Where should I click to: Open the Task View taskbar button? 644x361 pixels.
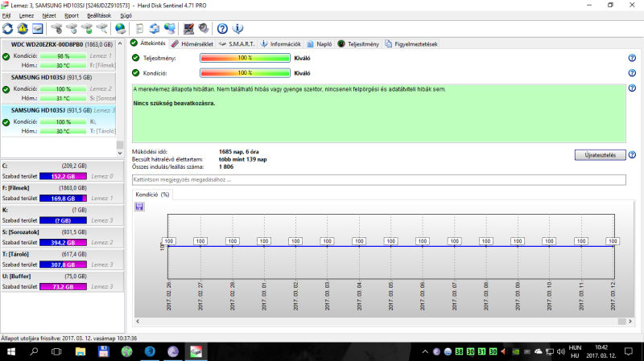56,351
